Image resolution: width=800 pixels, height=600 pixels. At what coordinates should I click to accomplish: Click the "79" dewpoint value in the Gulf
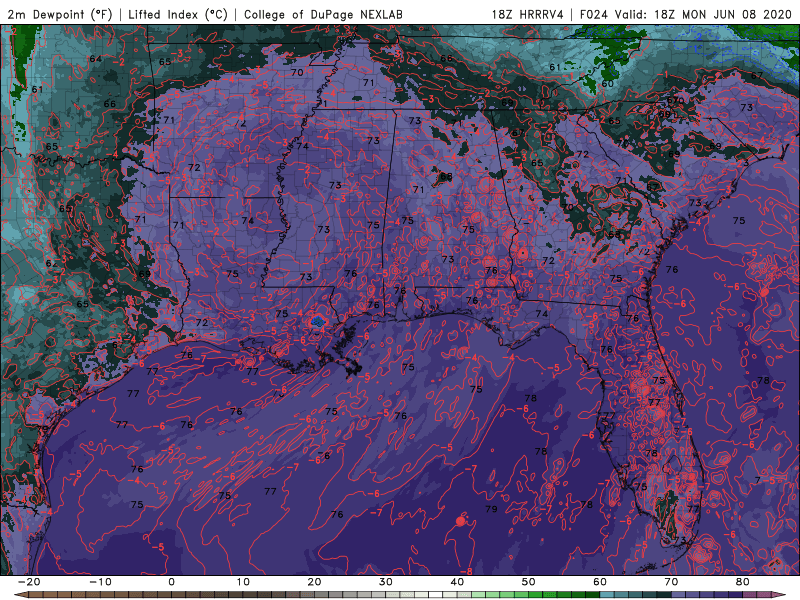[491, 509]
